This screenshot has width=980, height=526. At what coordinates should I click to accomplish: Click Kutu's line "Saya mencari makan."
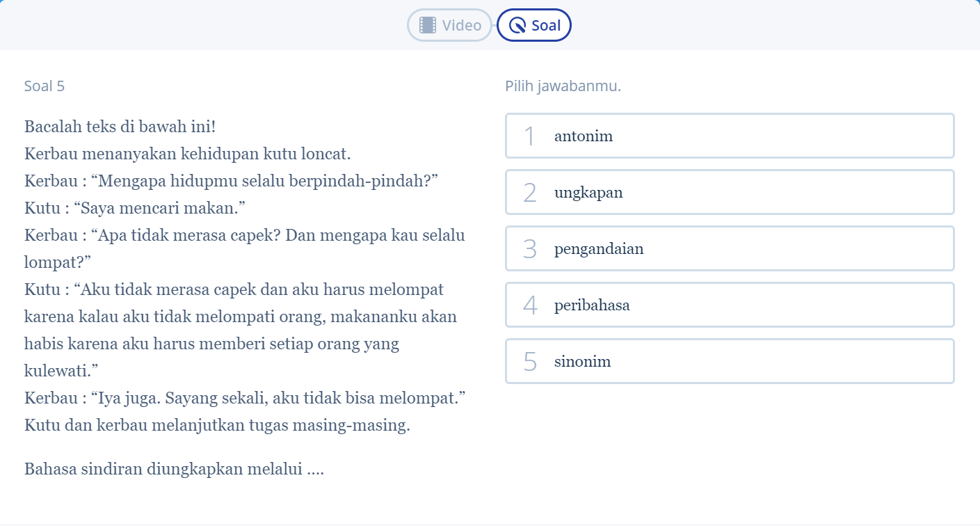click(136, 208)
